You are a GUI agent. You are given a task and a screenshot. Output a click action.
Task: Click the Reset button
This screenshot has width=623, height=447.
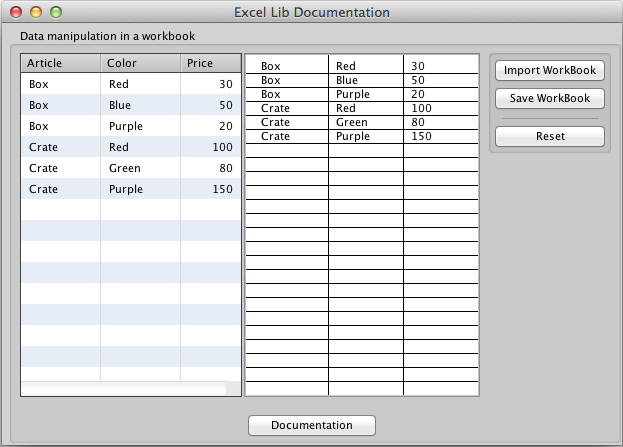(x=549, y=136)
